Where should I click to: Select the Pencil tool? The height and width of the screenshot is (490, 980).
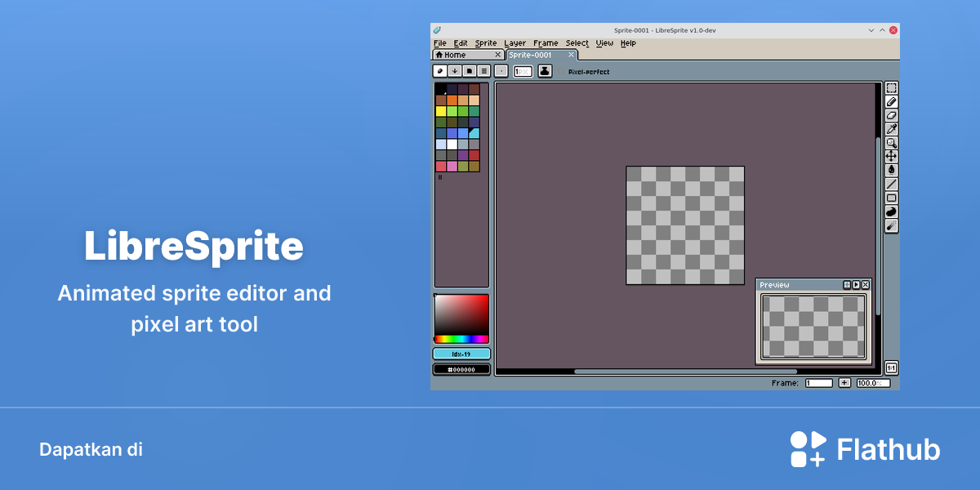point(892,101)
